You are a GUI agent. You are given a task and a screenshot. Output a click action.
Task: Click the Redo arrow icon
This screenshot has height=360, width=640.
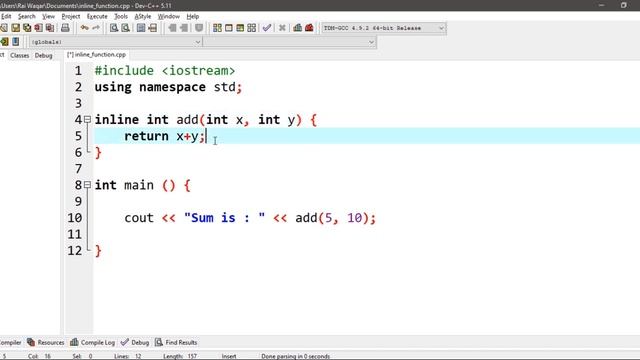click(x=96, y=28)
